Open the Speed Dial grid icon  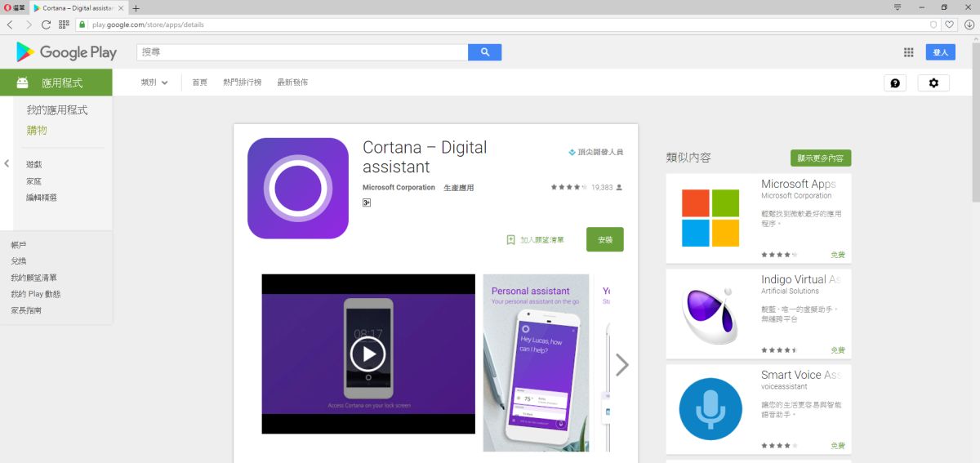pyautogui.click(x=64, y=24)
